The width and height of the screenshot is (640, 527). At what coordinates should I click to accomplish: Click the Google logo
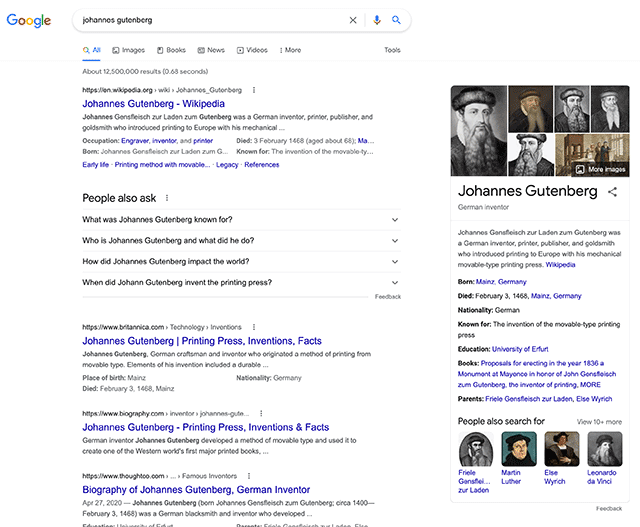[29, 20]
